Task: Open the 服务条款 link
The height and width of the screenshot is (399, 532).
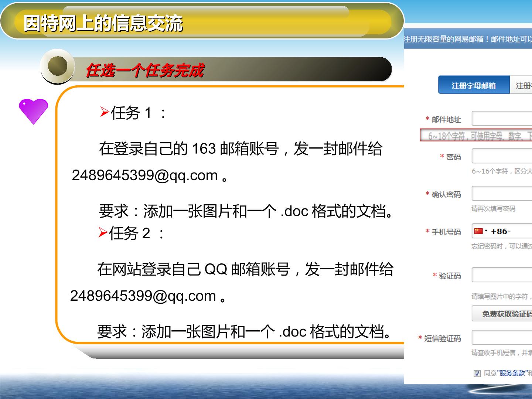Action: (512, 373)
